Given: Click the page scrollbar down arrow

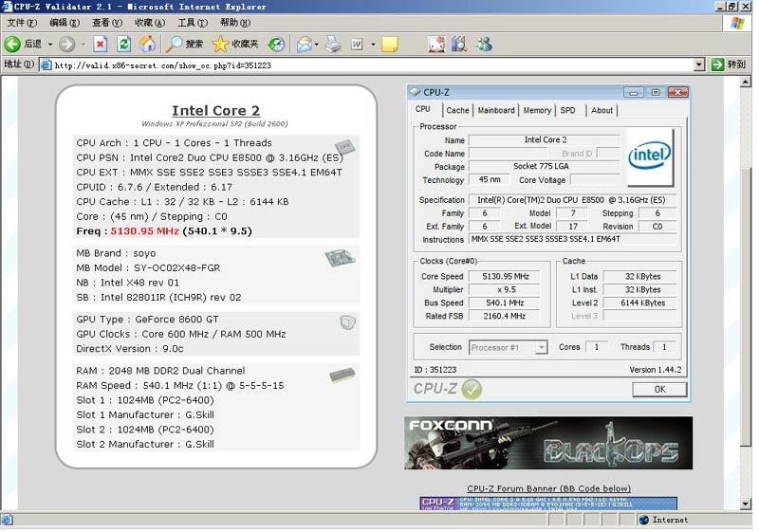Looking at the screenshot, I should point(746,504).
